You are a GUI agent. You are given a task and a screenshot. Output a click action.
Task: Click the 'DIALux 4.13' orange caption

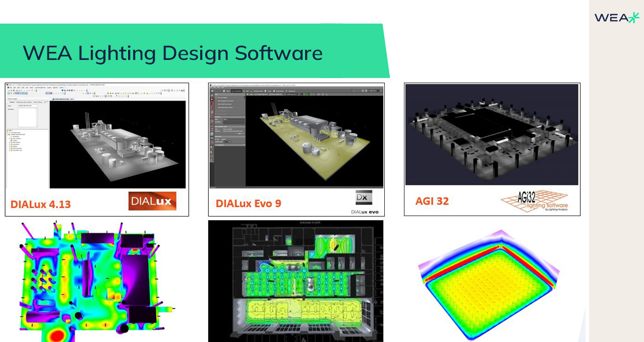[41, 204]
